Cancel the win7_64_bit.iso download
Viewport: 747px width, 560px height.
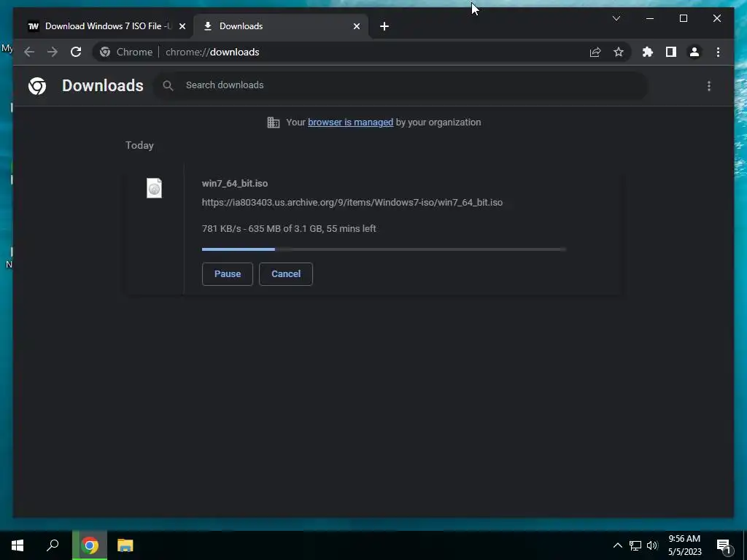(x=286, y=274)
